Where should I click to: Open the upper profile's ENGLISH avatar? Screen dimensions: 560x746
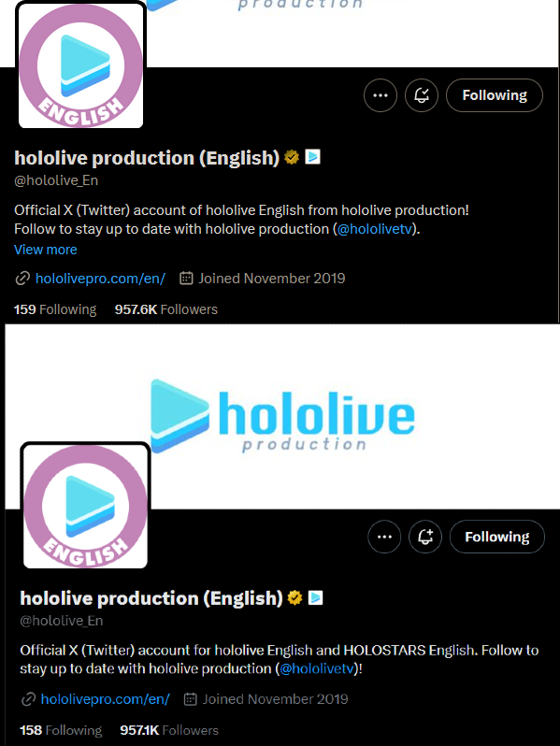(x=81, y=65)
